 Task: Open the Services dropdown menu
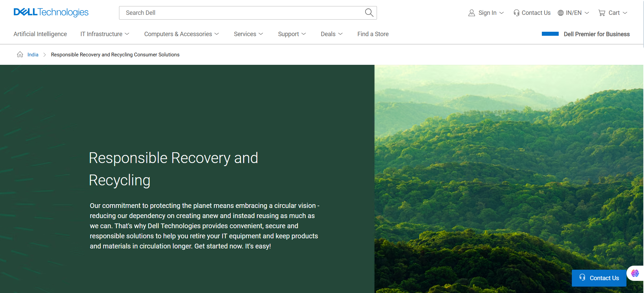[248, 34]
